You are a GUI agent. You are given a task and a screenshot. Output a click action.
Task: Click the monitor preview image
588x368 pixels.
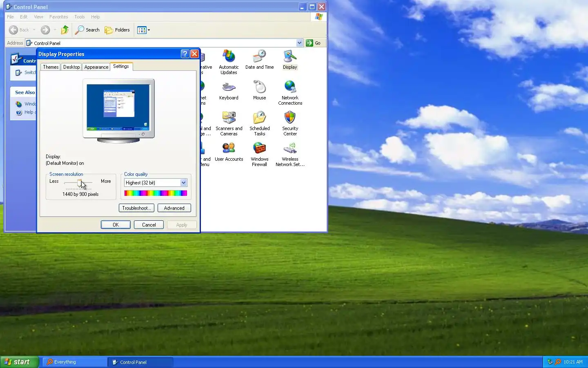click(x=118, y=111)
